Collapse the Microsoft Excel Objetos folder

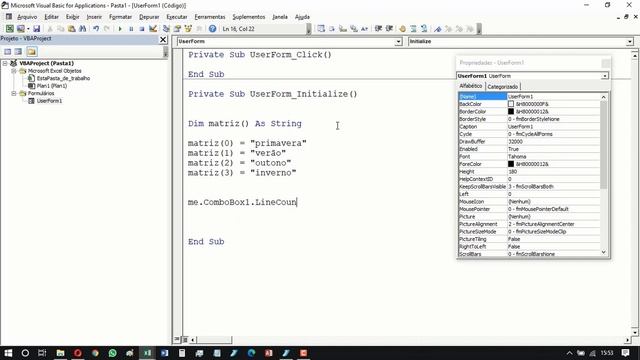click(x=14, y=71)
